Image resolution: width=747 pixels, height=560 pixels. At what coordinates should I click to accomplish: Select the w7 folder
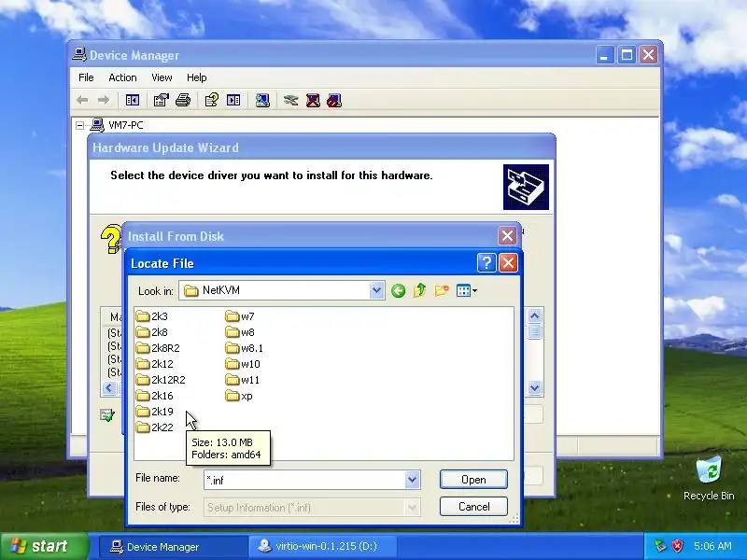coord(240,316)
